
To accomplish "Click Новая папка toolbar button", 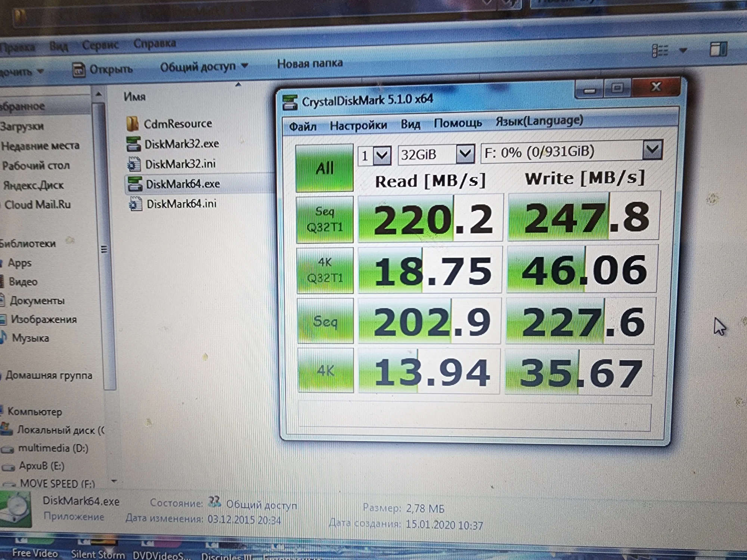I will coord(310,63).
